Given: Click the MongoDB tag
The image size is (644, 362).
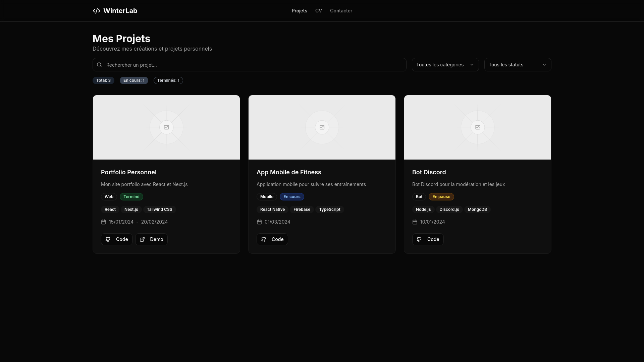Looking at the screenshot, I should pos(477,209).
